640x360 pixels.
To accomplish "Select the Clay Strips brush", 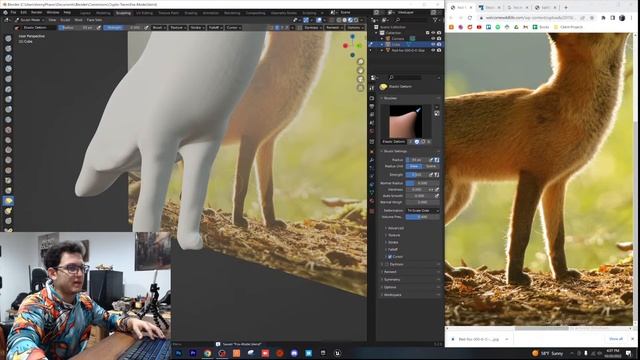I will click(8, 69).
